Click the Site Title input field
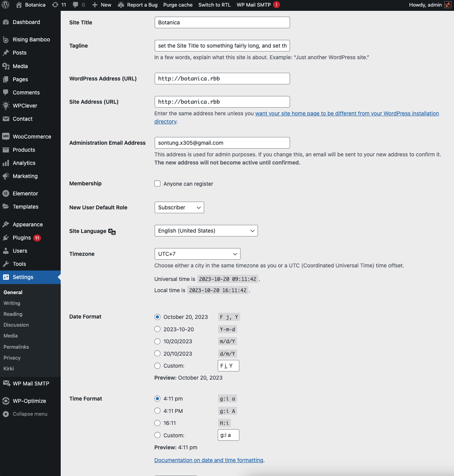The image size is (454, 476). (x=222, y=22)
